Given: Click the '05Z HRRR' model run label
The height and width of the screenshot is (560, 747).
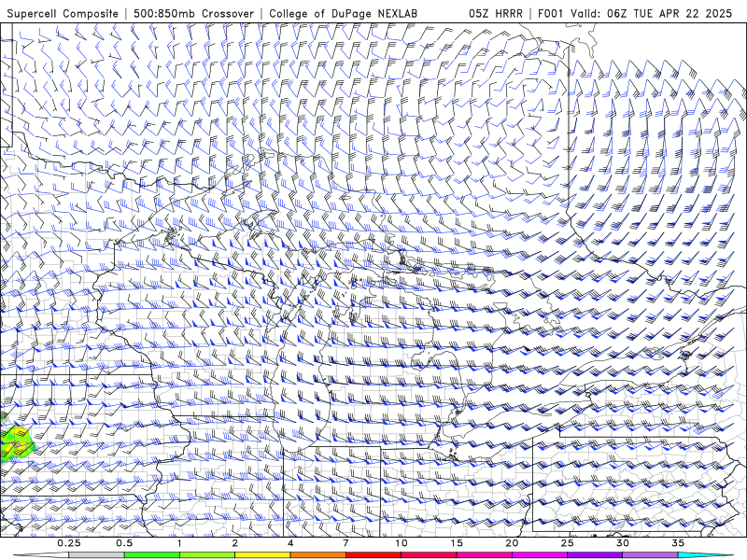Looking at the screenshot, I should tap(496, 13).
